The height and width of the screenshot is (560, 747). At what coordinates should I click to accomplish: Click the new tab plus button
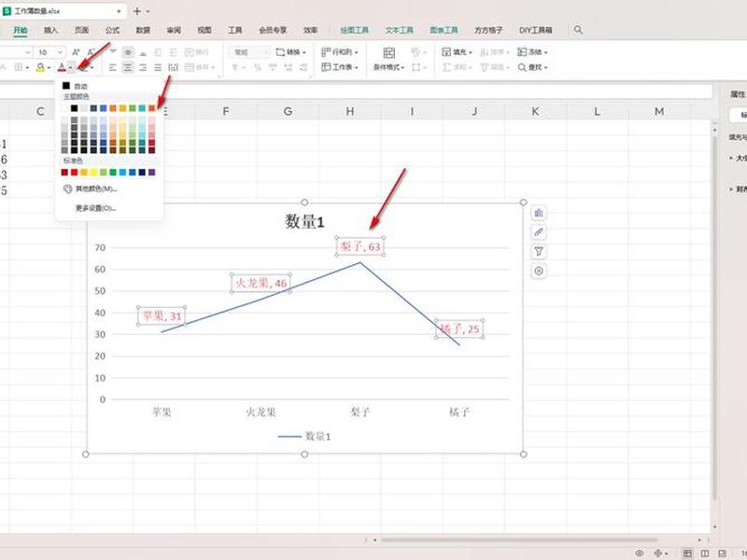136,11
